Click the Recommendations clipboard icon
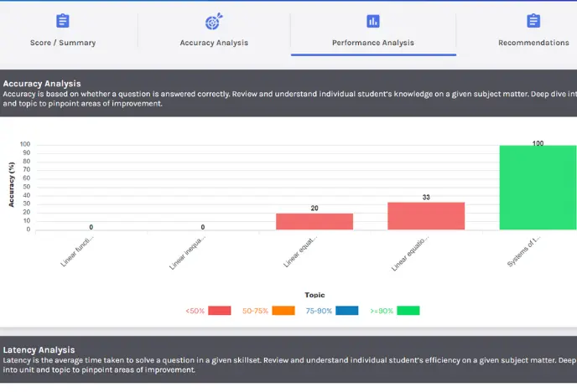This screenshot has width=577, height=392. click(x=533, y=21)
